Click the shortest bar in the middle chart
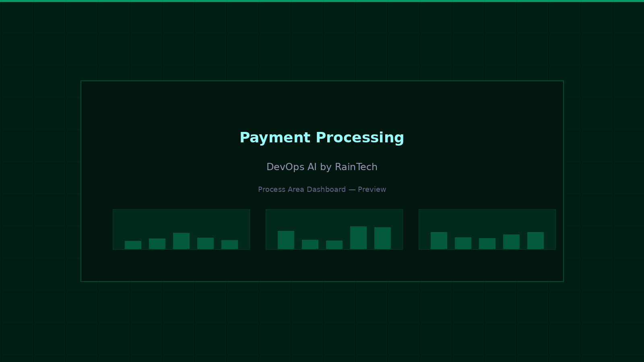Viewport: 644px width, 362px height. 334,245
